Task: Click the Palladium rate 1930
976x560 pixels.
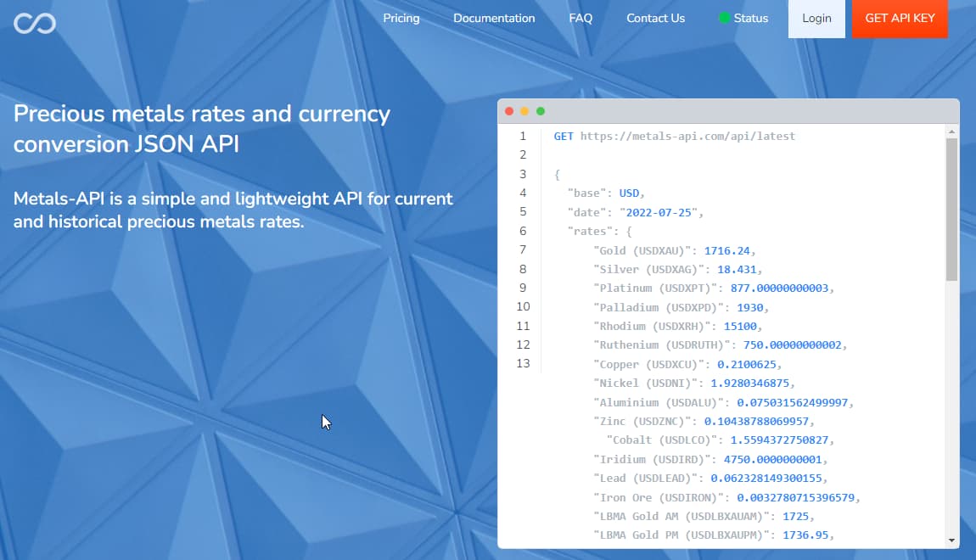Action: [x=749, y=307]
